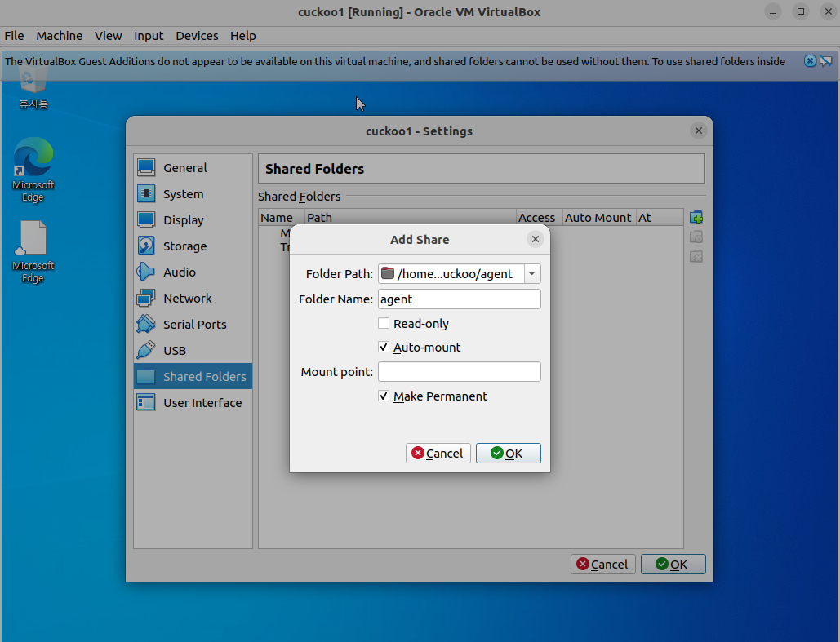
Task: Select the first Microsoft Edge desktop shortcut
Action: 33,170
